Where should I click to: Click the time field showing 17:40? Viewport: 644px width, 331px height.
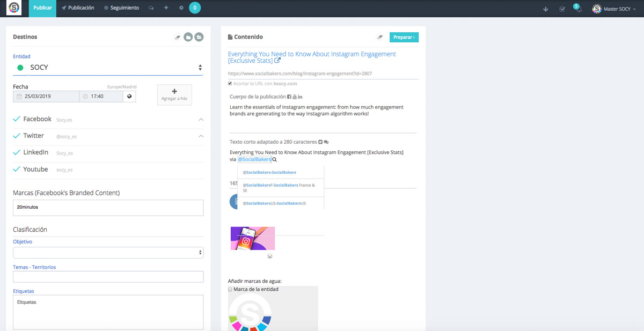click(101, 97)
